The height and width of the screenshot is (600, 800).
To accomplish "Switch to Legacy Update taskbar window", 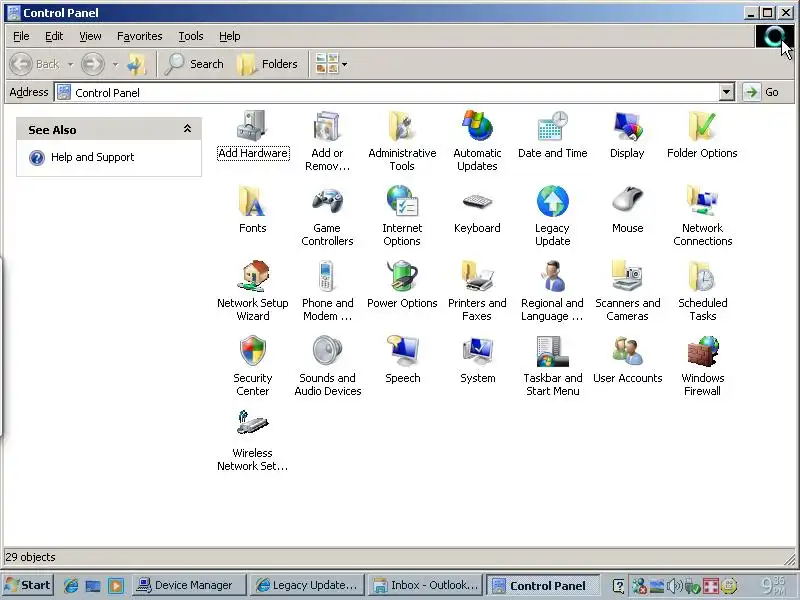I will [x=308, y=585].
